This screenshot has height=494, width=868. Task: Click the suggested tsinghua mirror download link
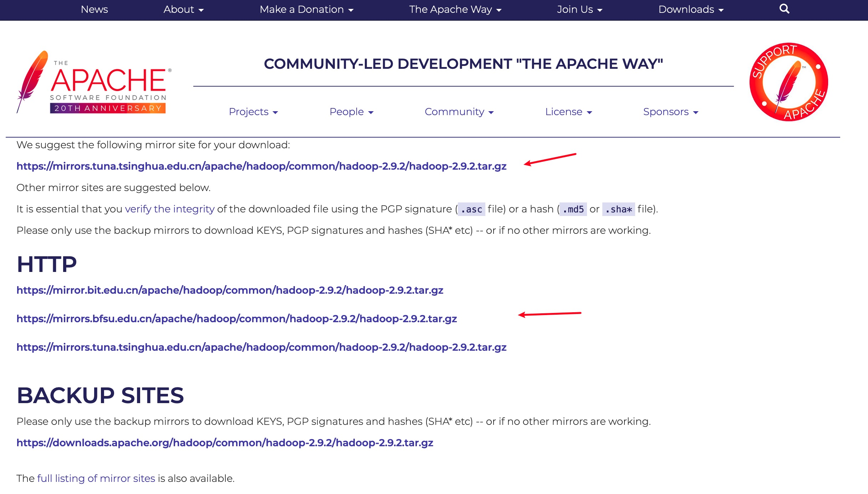[261, 166]
